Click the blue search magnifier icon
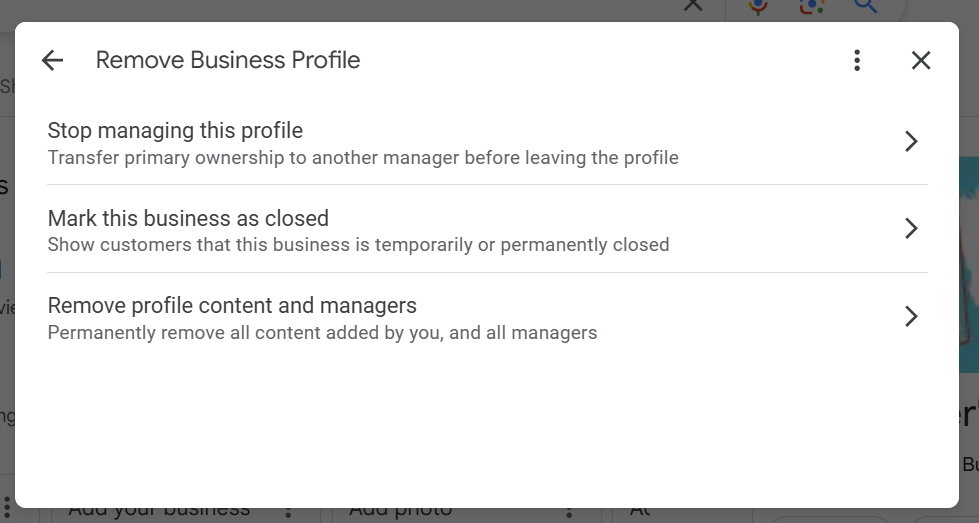979x523 pixels. (x=865, y=6)
